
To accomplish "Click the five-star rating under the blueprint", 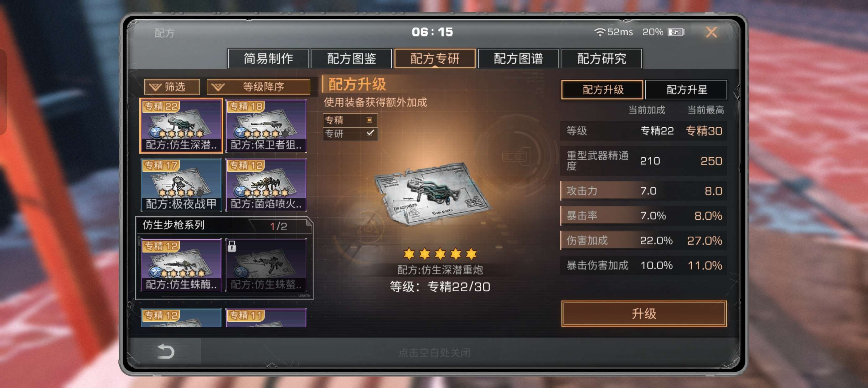I will 440,254.
